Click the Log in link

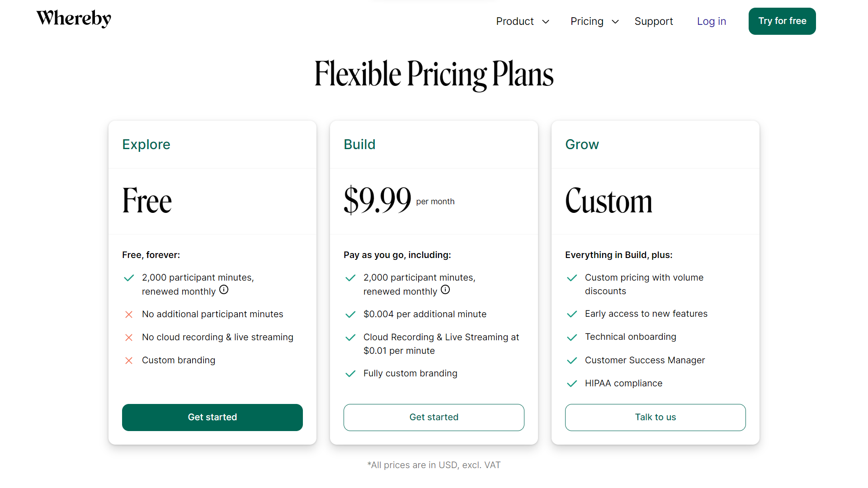pos(712,21)
